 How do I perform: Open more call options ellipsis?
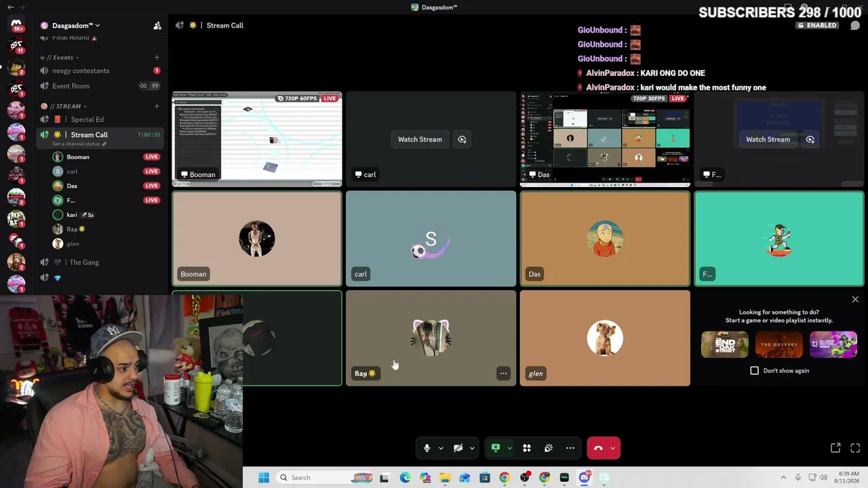(x=570, y=448)
